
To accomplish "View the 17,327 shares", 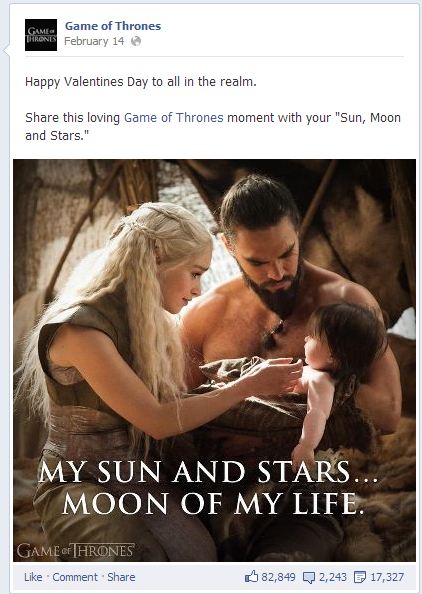I will [x=387, y=577].
